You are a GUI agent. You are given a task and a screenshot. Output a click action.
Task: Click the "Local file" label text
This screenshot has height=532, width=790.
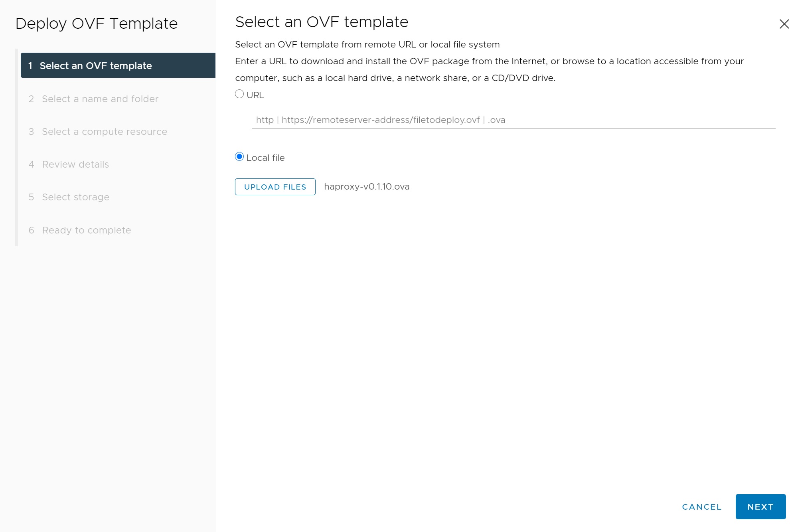[265, 158]
